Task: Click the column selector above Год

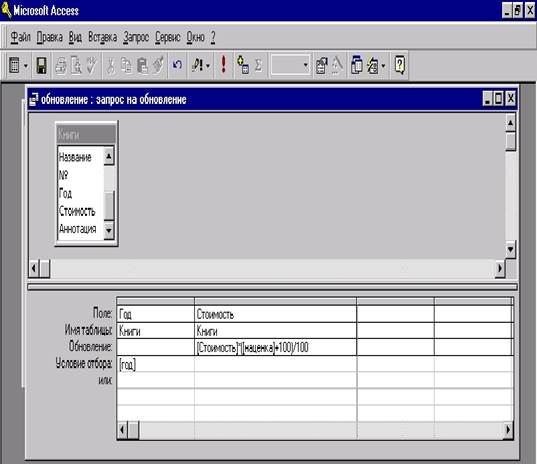Action: click(x=155, y=301)
